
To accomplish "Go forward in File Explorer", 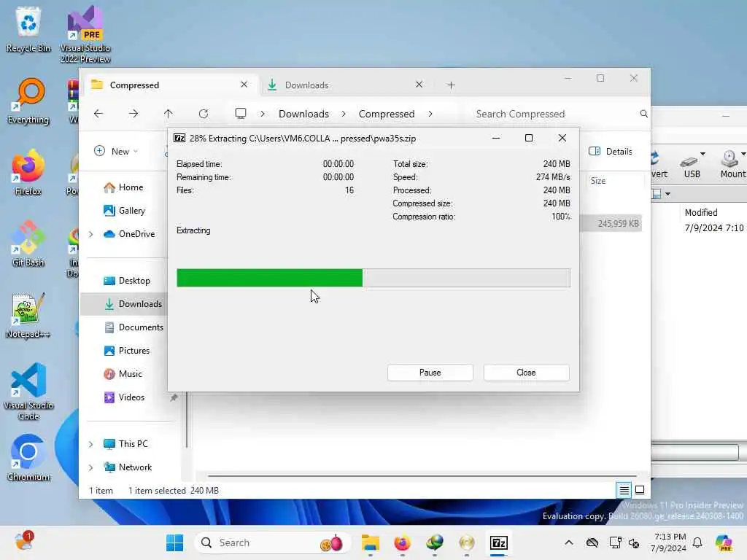I will (x=133, y=113).
